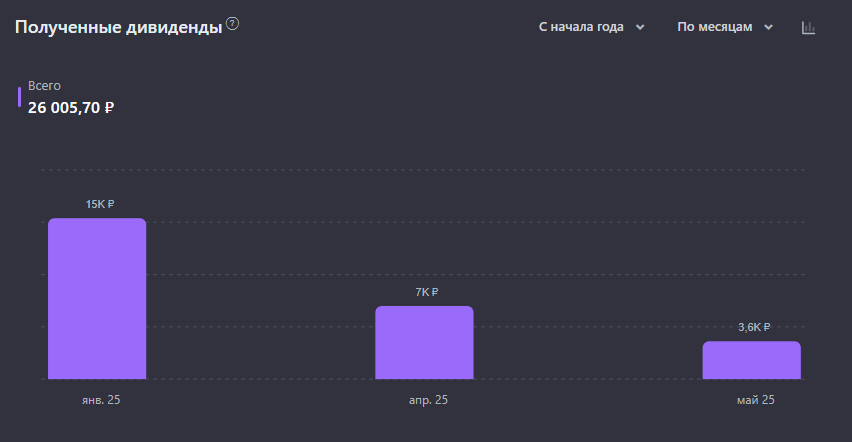Click the help question mark icon
The width and height of the screenshot is (852, 442).
[x=233, y=24]
